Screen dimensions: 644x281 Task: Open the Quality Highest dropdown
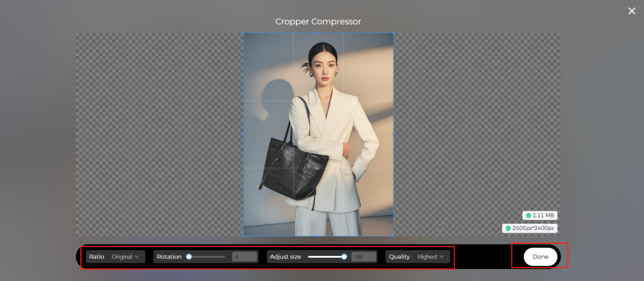[x=418, y=256]
